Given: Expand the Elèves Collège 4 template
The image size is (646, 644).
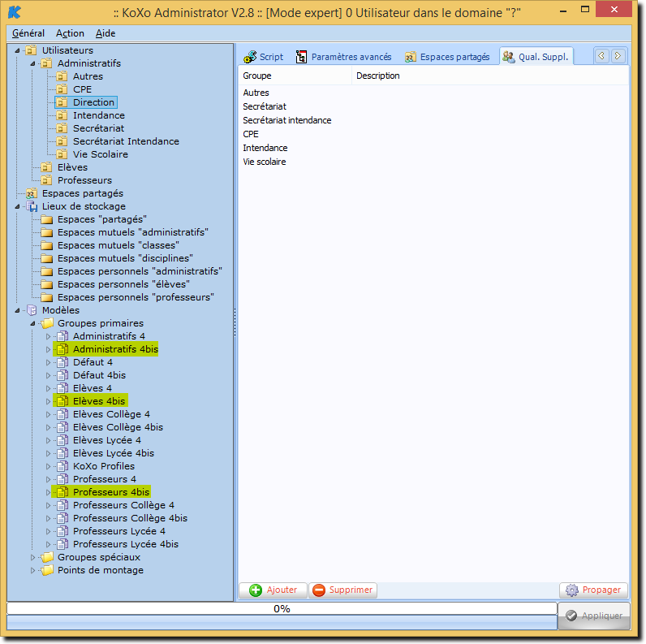Looking at the screenshot, I should tap(48, 414).
